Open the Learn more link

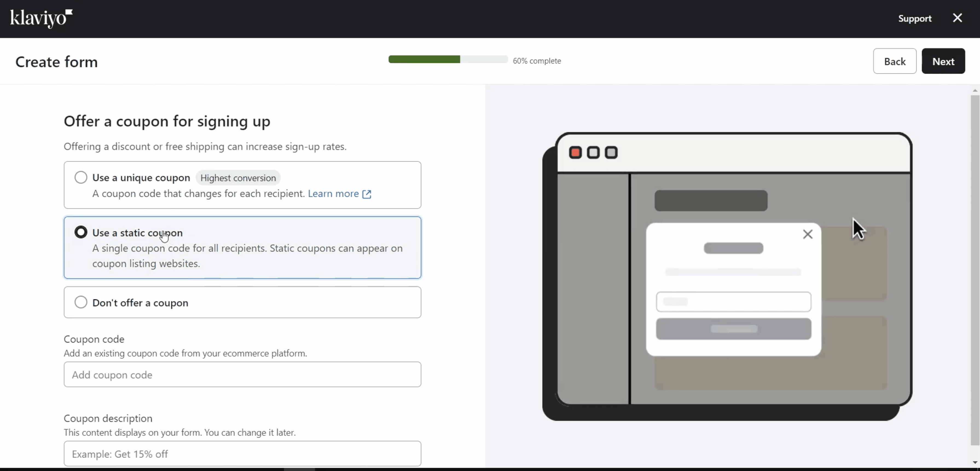click(x=333, y=193)
